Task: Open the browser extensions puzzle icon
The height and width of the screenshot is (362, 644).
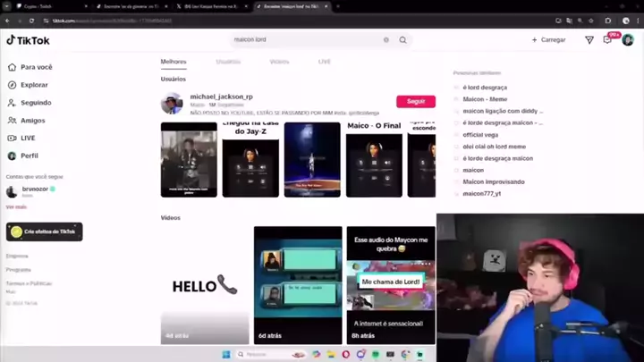Action: click(x=608, y=21)
